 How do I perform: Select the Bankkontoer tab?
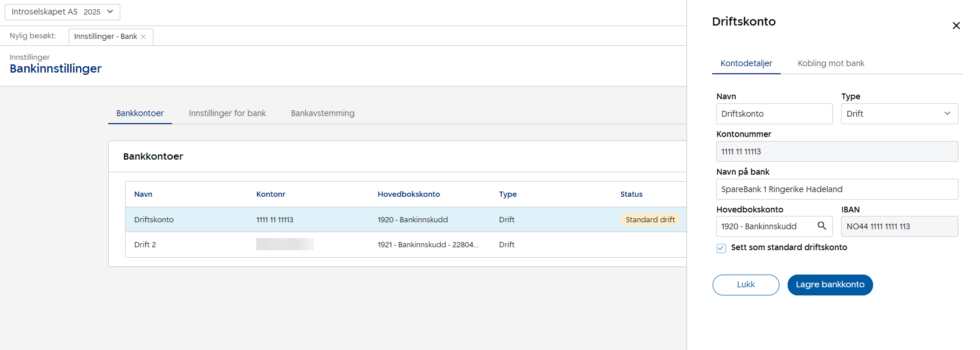tap(140, 113)
